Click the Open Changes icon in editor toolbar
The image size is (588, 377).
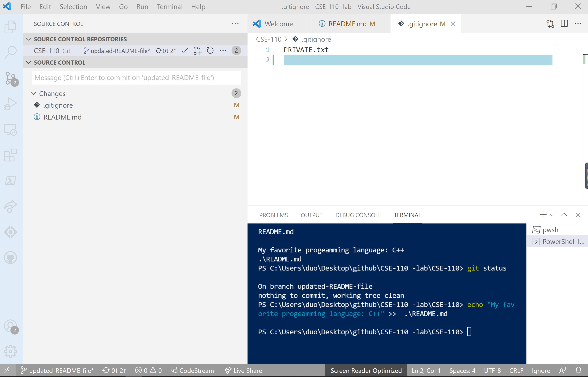coord(550,24)
